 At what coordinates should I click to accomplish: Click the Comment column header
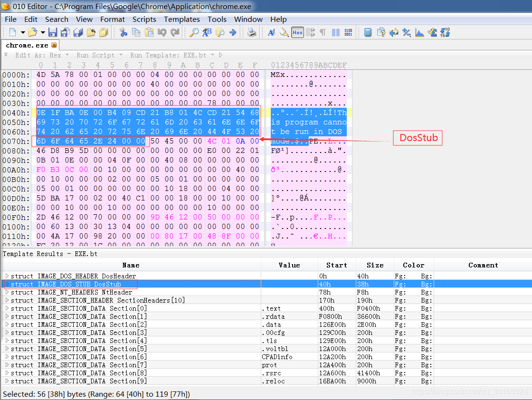click(483, 265)
